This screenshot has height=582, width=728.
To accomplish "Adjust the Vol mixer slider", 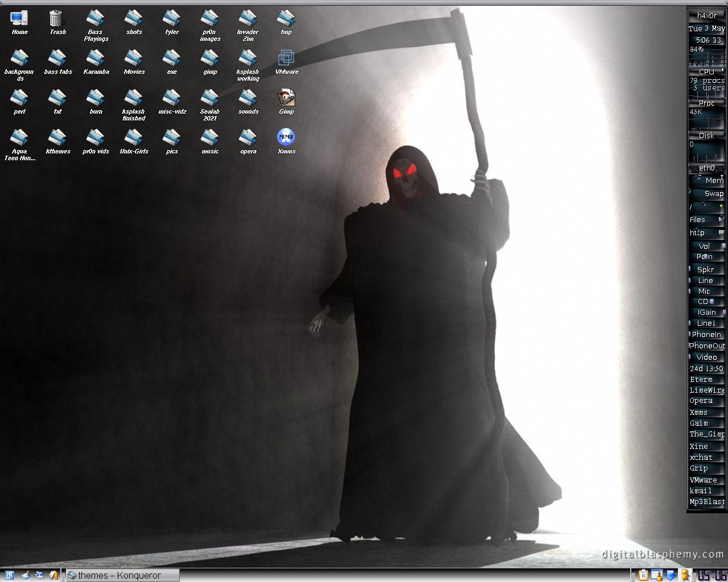I will coord(707,246).
